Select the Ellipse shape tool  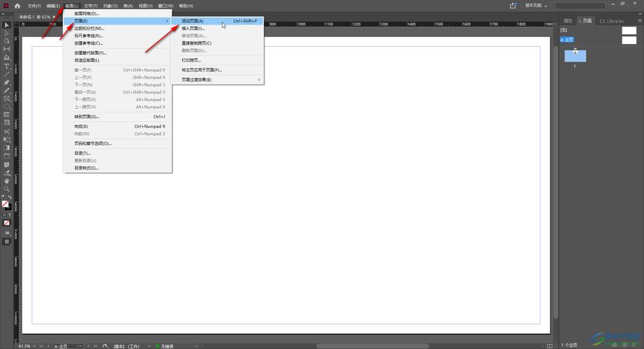pyautogui.click(x=6, y=107)
